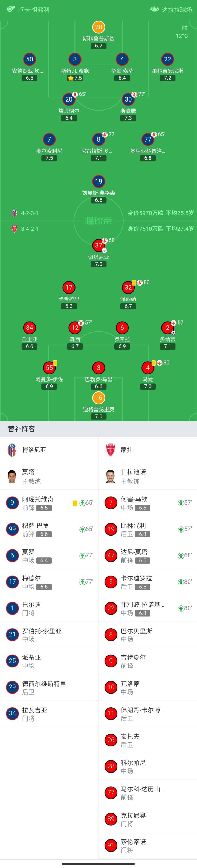Open Monza goalkeeper 16 迪格雷戈里奥
The height and width of the screenshot is (868, 197).
click(99, 398)
